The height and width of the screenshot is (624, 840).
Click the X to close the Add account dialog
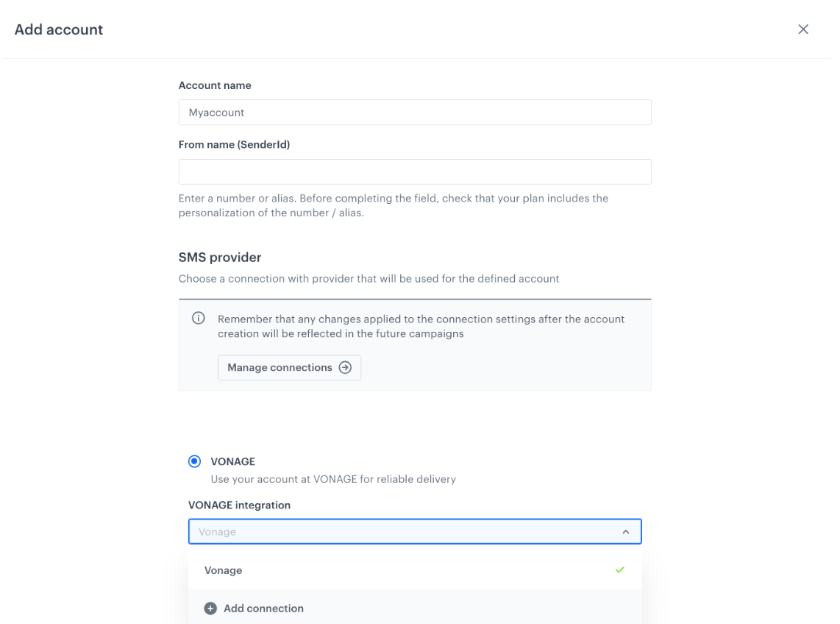pyautogui.click(x=803, y=29)
